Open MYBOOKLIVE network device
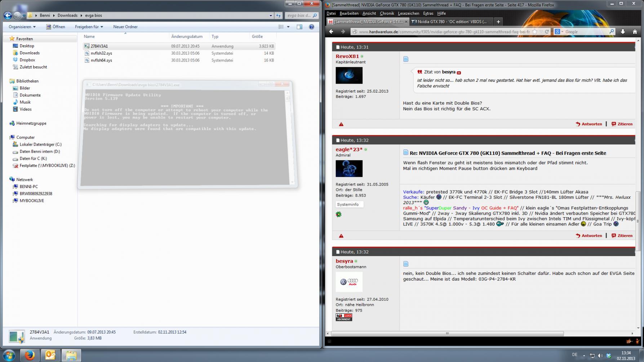 32,201
